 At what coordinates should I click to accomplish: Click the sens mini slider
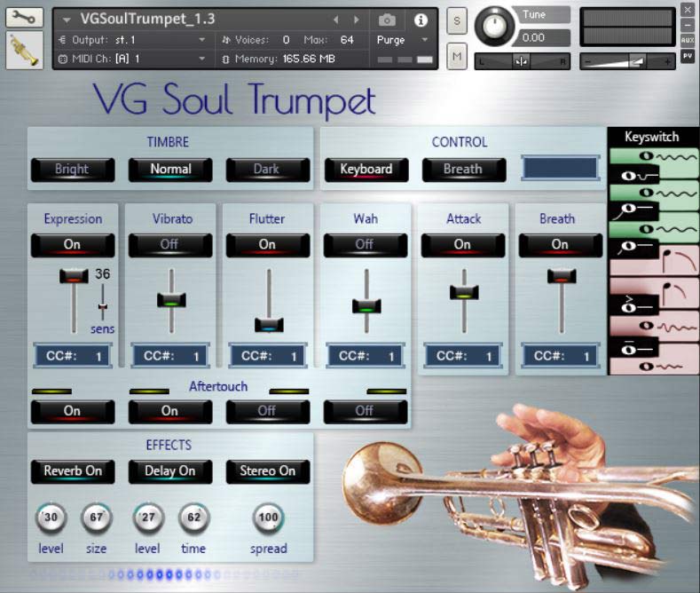[x=103, y=306]
